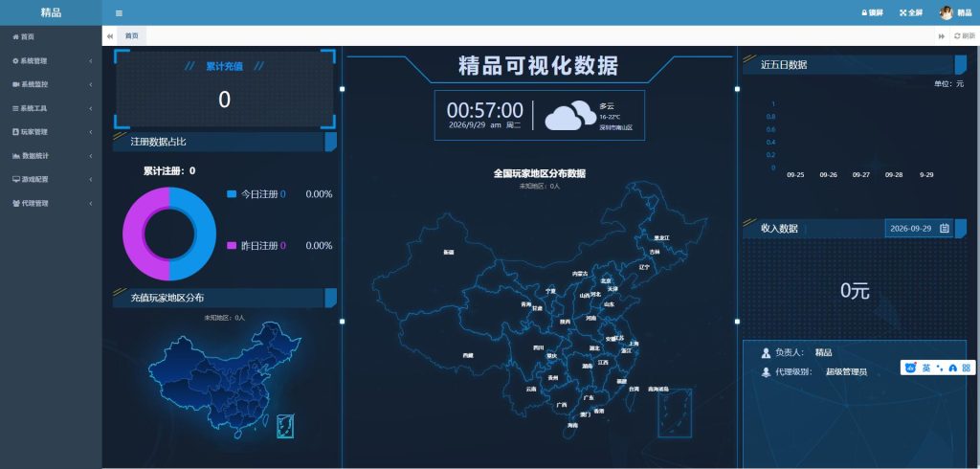
Task: Click the icon of 代理管理 menu
Action: click(16, 203)
